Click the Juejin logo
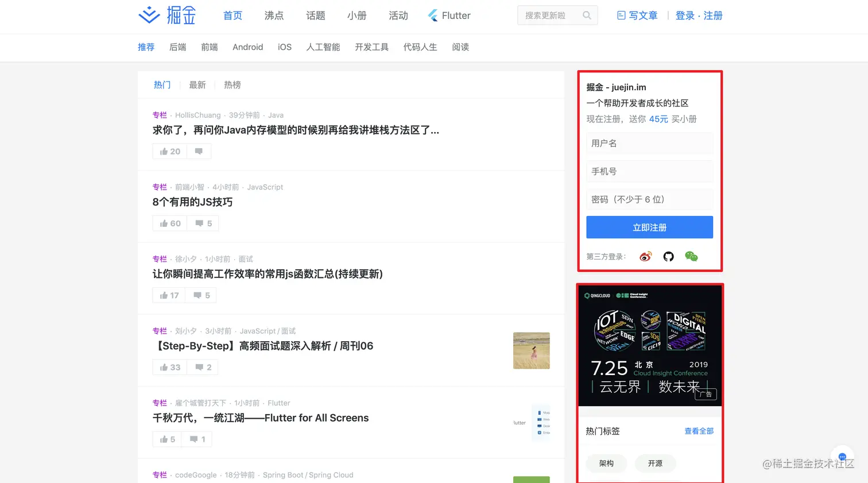 (167, 16)
